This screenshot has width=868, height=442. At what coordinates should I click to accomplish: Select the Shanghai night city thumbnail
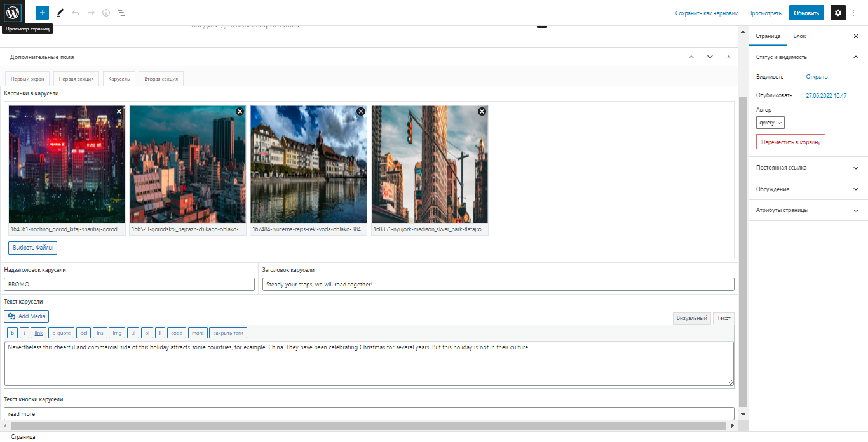(x=67, y=164)
